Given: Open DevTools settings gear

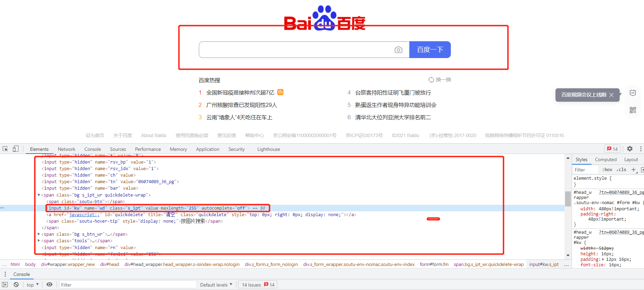Looking at the screenshot, I should (630, 149).
